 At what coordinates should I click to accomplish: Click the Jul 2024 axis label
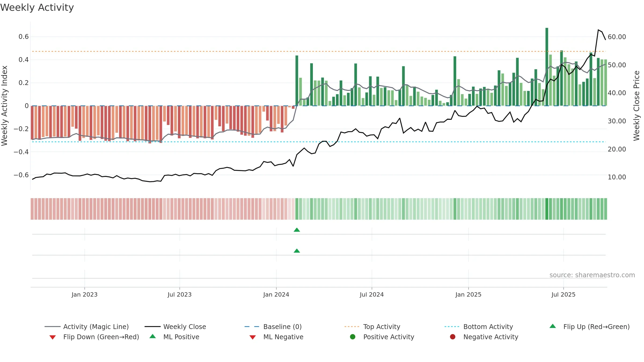pos(372,294)
